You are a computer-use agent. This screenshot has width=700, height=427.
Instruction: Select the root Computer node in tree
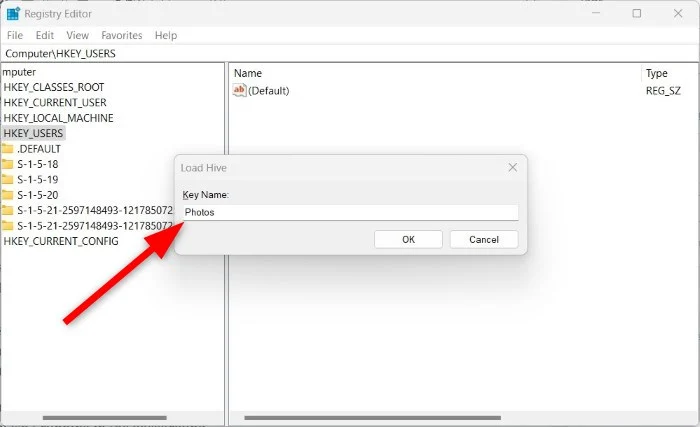(18, 72)
